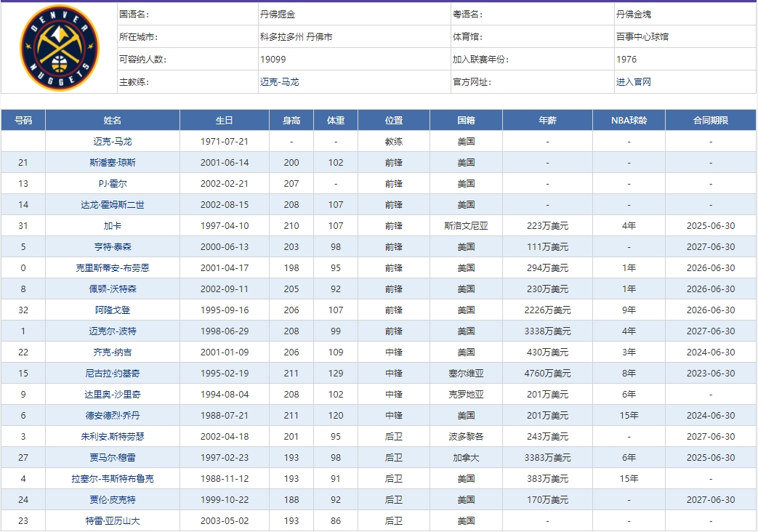Viewport: 758px width, 532px height.
Task: Click the 年薪 column header
Action: (549, 119)
